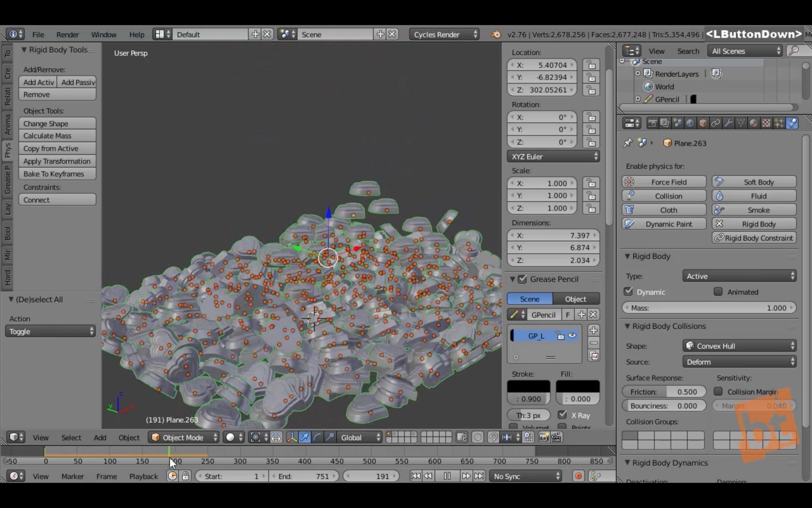Image resolution: width=812 pixels, height=508 pixels.
Task: Select the Collision physics icon
Action: pyautogui.click(x=630, y=196)
